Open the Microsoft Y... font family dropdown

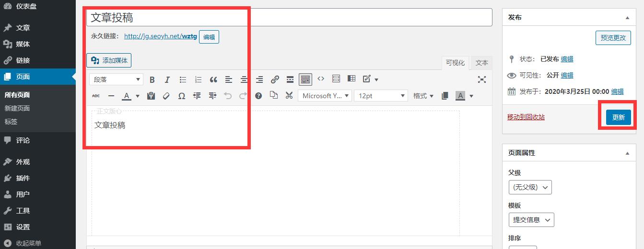(325, 96)
